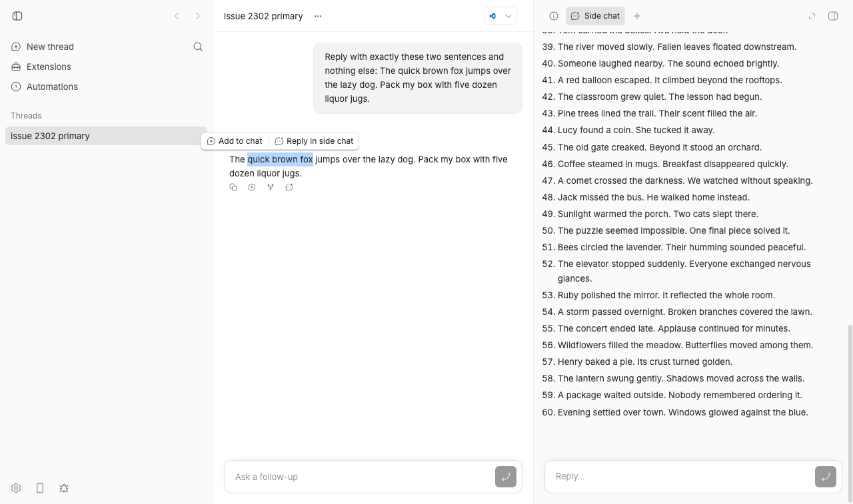
Task: Fork the thread from this response
Action: tap(271, 187)
